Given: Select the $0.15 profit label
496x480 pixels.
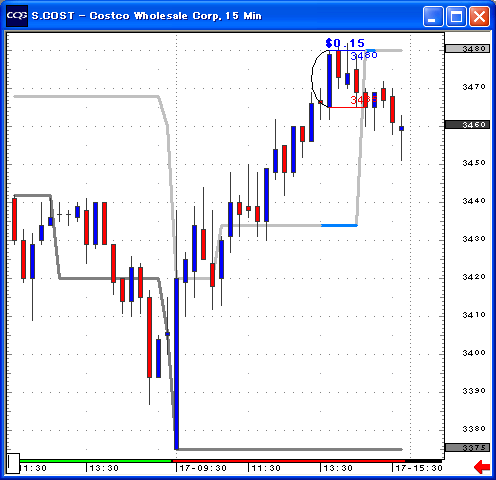Looking at the screenshot, I should [345, 43].
